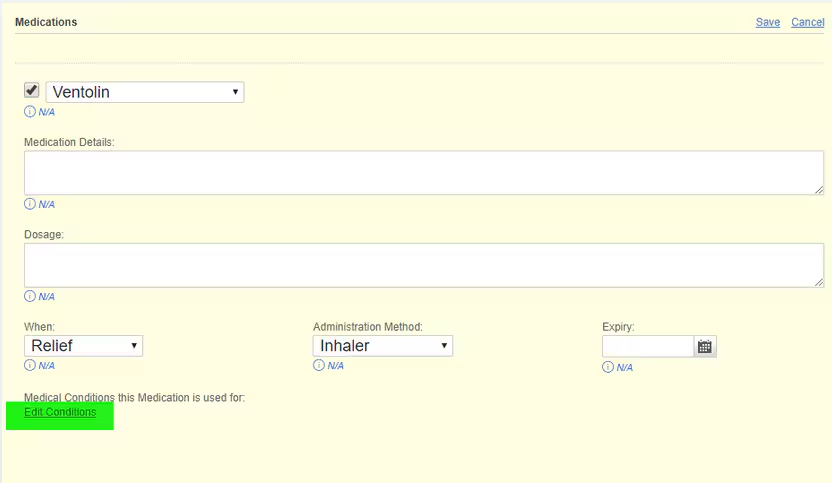Click the Edit Conditions link
The image size is (832, 483).
click(x=60, y=412)
